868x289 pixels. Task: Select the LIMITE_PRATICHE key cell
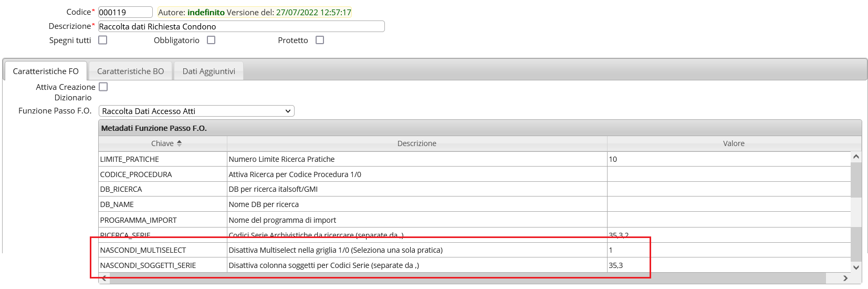[x=163, y=159]
